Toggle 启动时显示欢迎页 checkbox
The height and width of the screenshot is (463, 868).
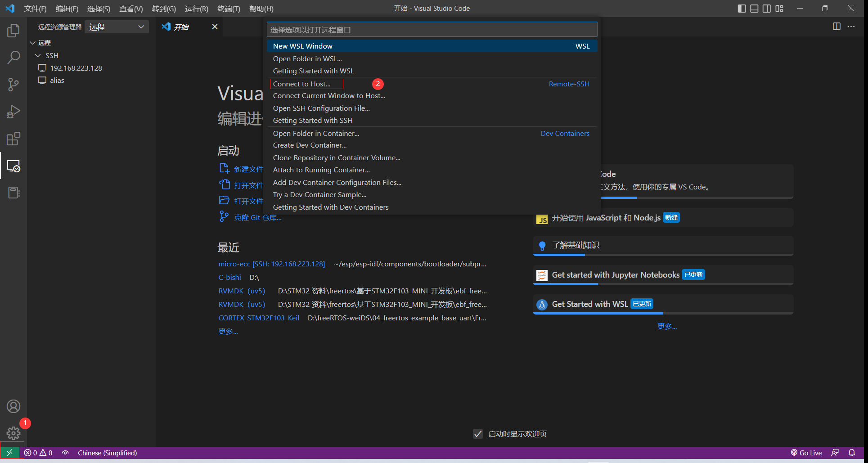pyautogui.click(x=478, y=434)
